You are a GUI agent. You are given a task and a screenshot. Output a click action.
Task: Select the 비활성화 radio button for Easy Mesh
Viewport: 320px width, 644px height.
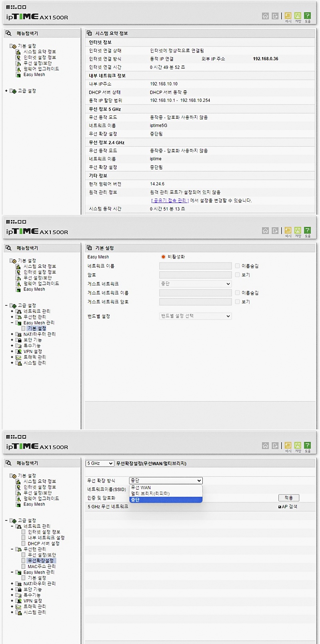163,257
